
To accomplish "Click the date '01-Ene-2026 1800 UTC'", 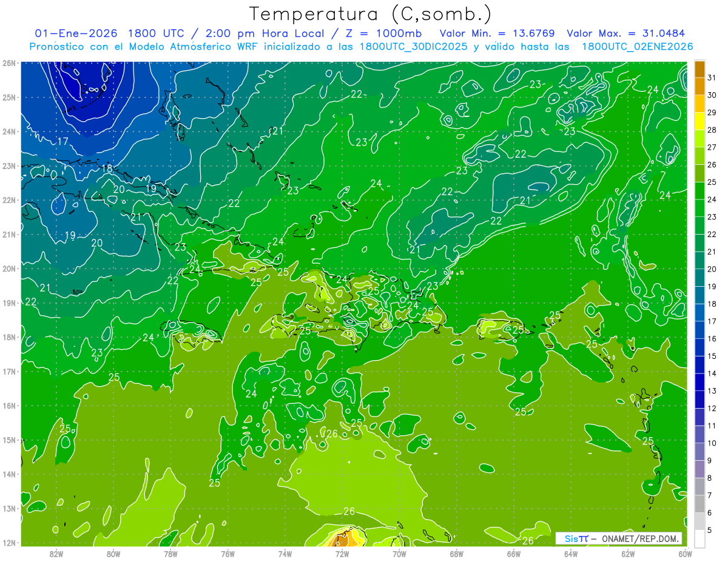I will [110, 33].
